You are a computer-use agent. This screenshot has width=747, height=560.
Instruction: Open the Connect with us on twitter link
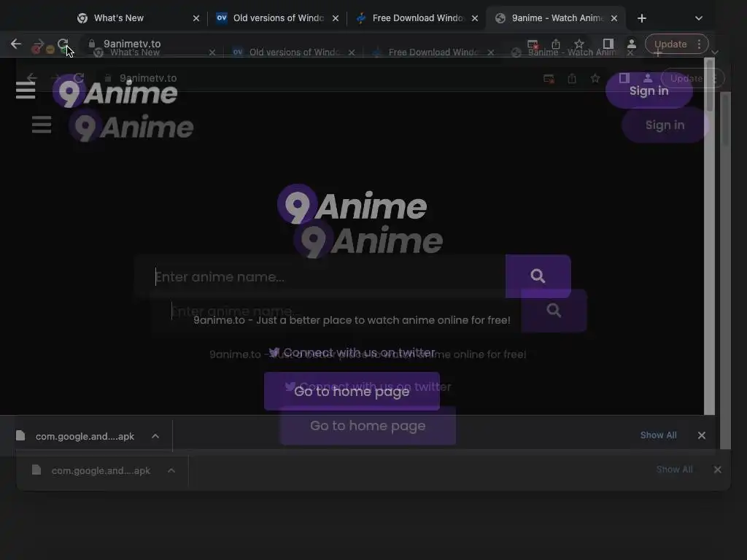352,352
